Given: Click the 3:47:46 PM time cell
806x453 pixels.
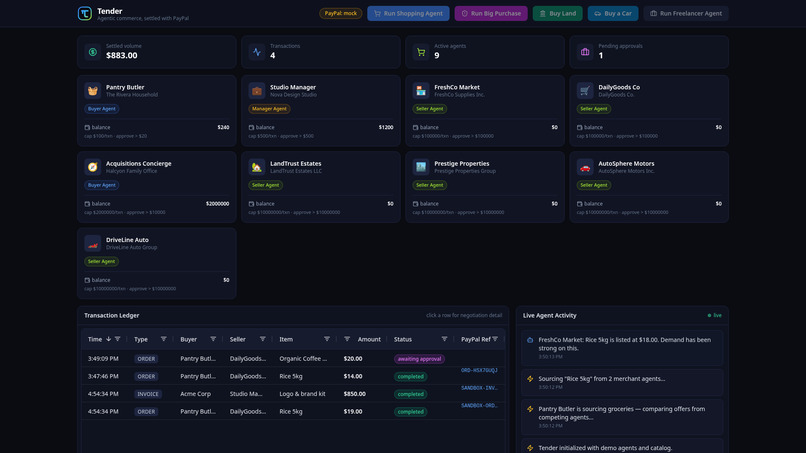Looking at the screenshot, I should 103,376.
